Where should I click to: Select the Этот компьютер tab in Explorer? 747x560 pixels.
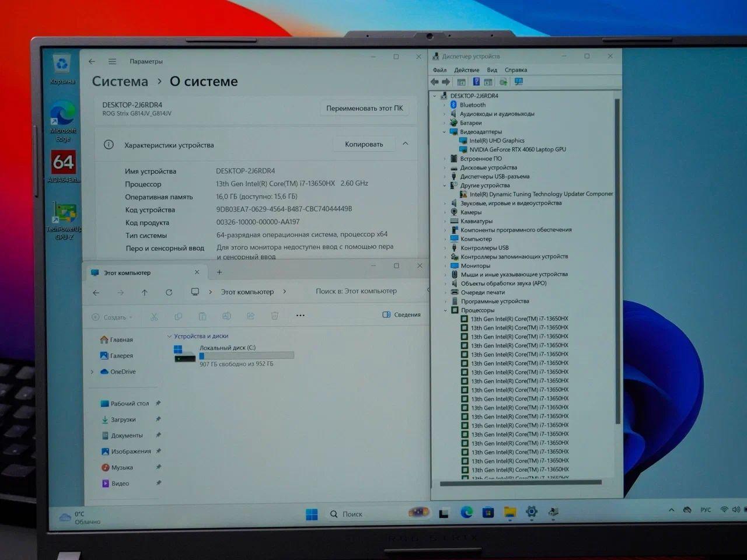click(145, 272)
